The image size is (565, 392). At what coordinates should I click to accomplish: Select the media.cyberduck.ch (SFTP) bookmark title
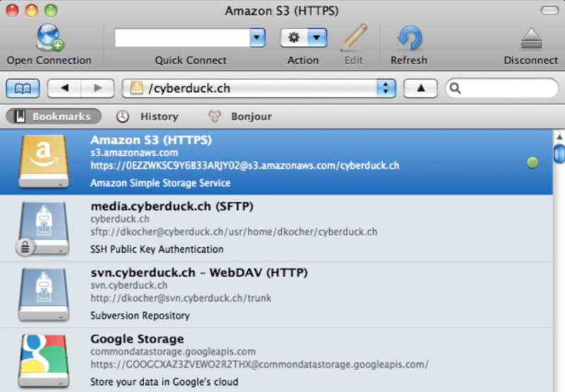[x=172, y=206]
